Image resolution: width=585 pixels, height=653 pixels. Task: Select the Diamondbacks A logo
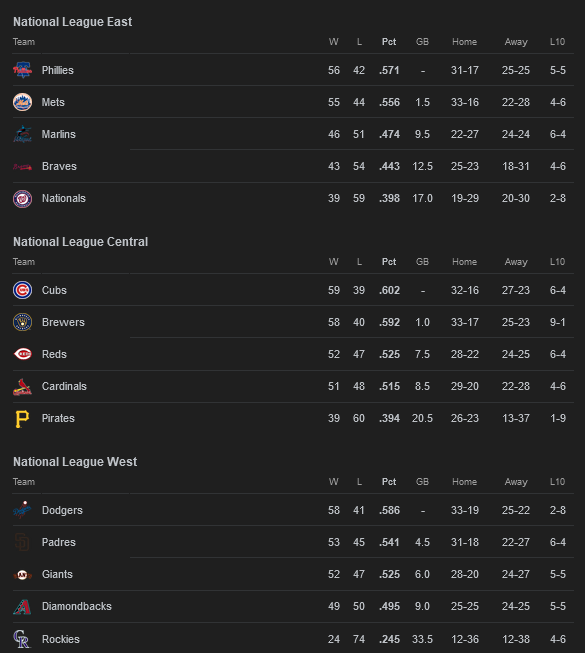(22, 607)
